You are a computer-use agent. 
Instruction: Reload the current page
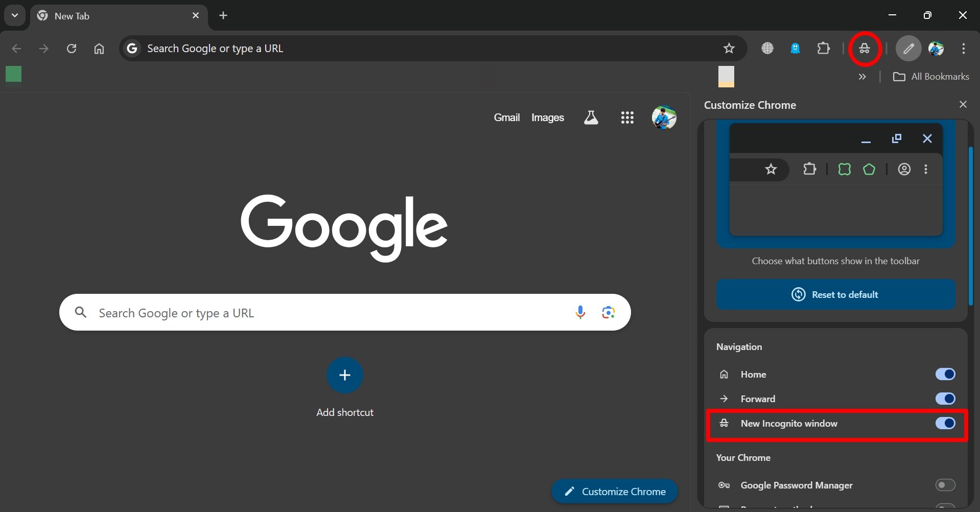pyautogui.click(x=72, y=49)
